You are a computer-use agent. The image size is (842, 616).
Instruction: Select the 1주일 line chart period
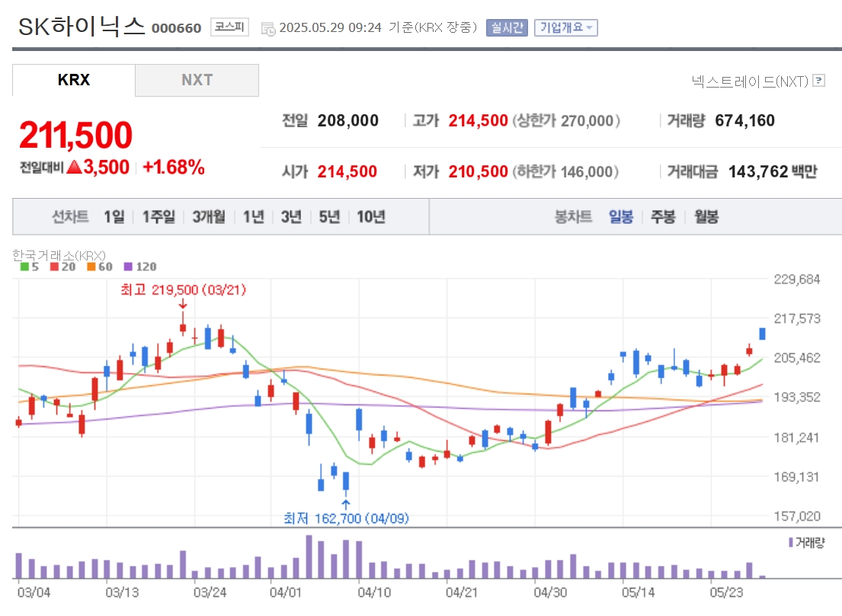click(158, 217)
